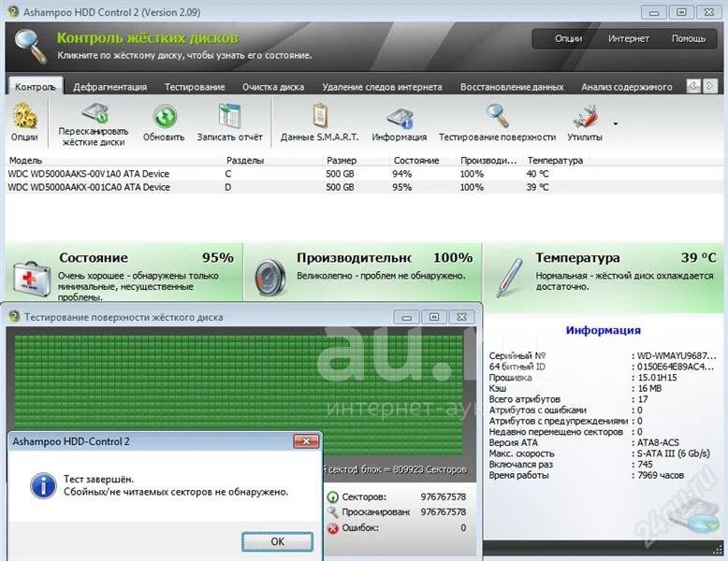Viewport: 728px width, 561px height.
Task: Click the Просканировано magnifier icon
Action: click(332, 511)
